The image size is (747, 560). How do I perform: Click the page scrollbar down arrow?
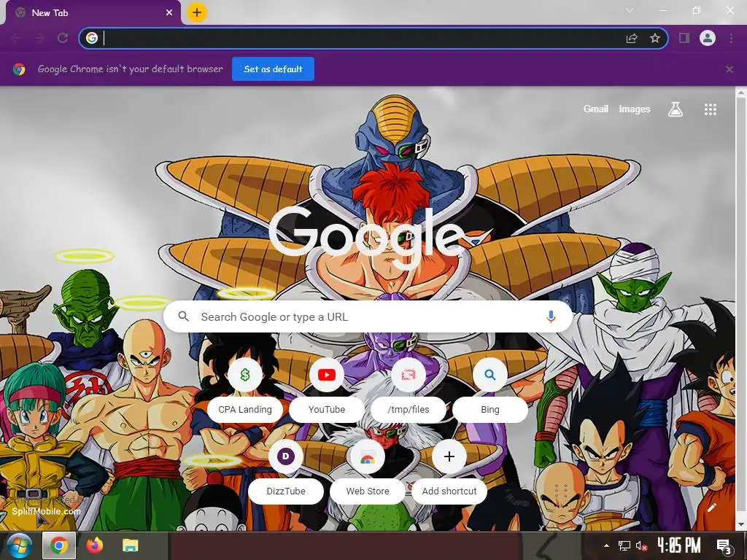pos(741,524)
